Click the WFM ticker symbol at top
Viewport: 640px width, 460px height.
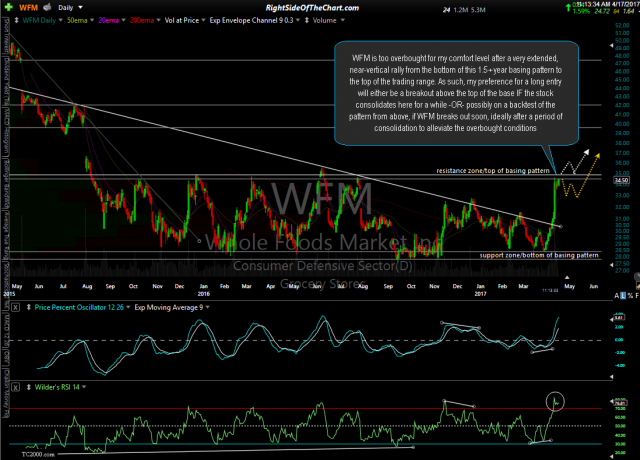(x=28, y=8)
